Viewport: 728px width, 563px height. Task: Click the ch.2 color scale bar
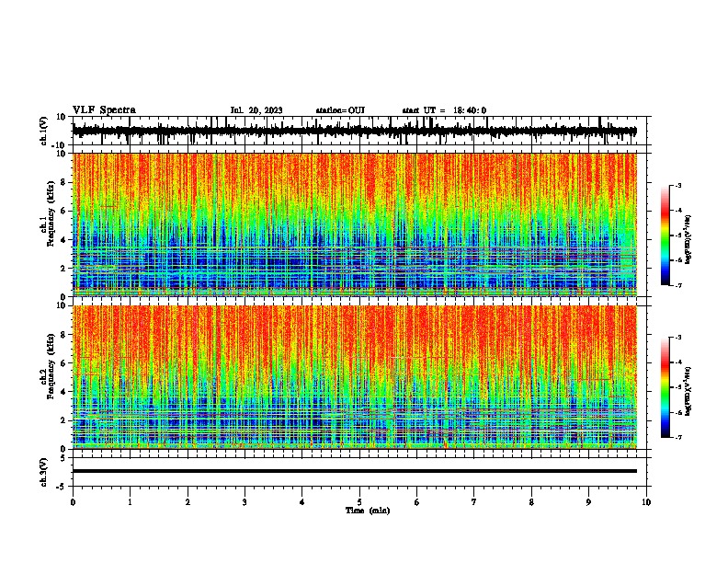(x=665, y=387)
